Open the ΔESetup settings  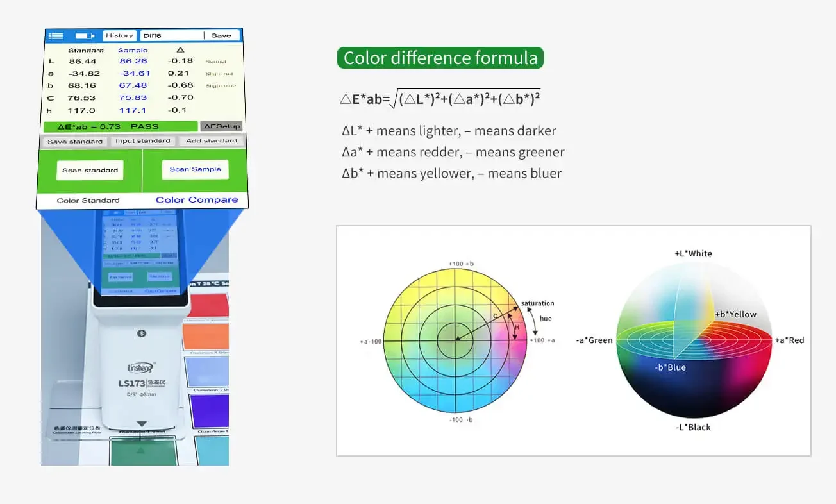click(x=221, y=126)
